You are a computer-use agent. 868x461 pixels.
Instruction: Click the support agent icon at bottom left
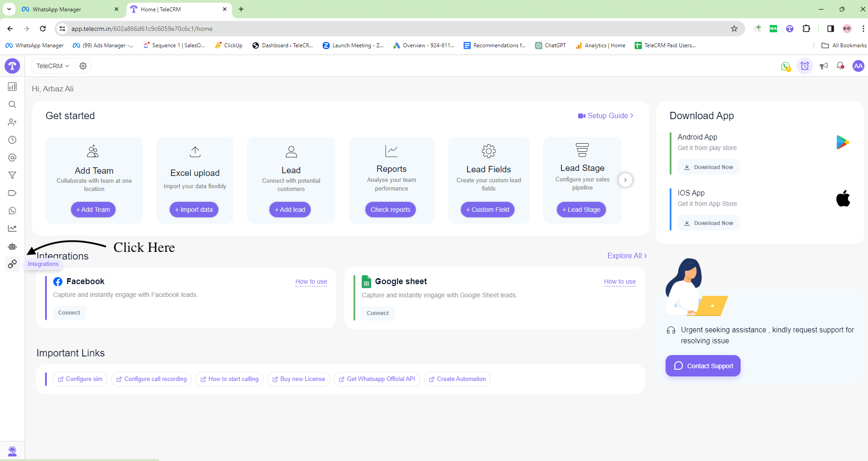12,451
